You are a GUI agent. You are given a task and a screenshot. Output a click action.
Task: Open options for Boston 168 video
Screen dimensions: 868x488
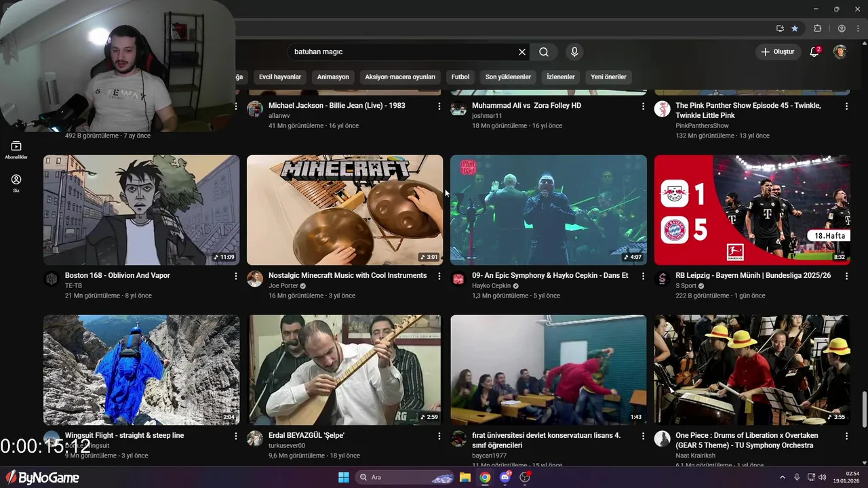click(236, 277)
